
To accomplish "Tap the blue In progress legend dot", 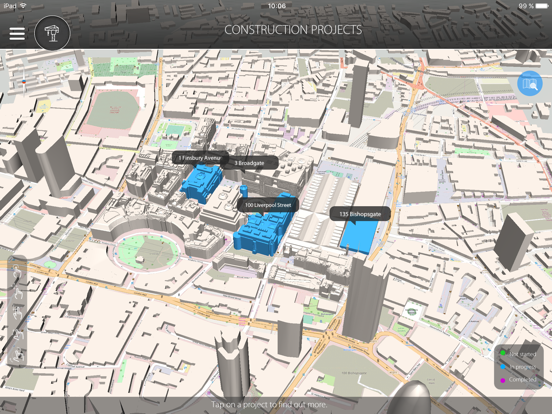I will coord(503,366).
